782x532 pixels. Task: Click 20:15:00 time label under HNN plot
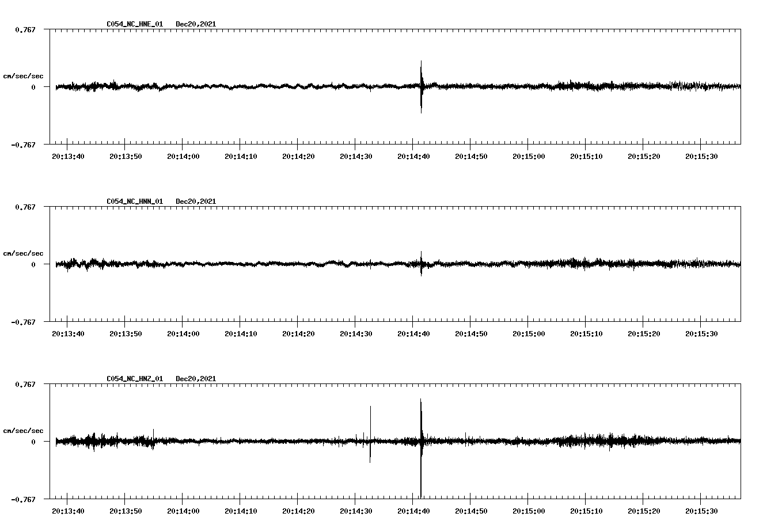(529, 333)
